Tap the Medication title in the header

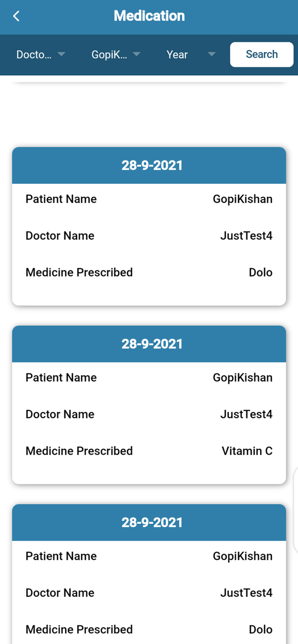[x=149, y=15]
